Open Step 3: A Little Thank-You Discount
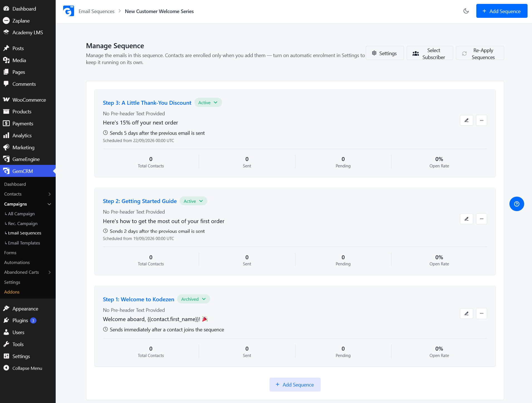 tap(147, 103)
